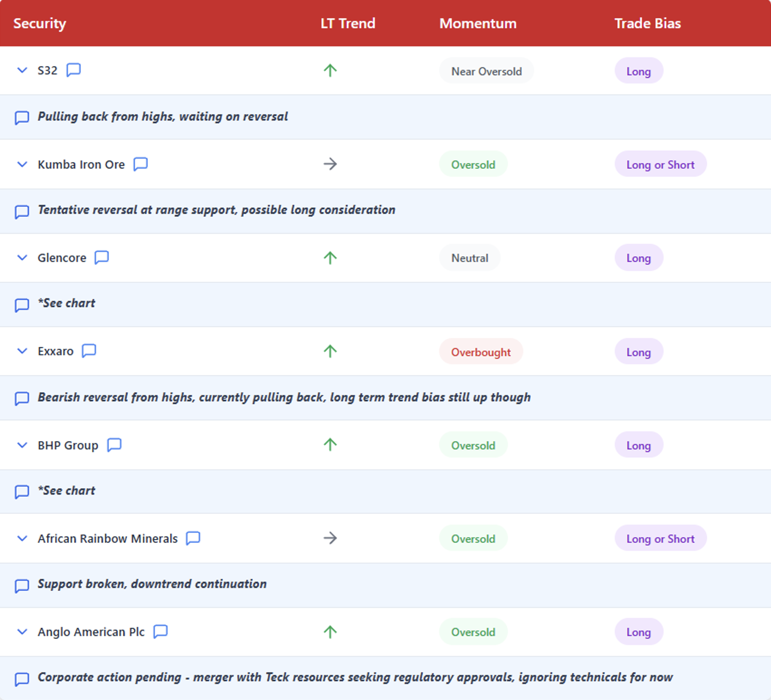Collapse the African Rainbow Minerals row chevron
Screen dimensions: 771x700
[22, 538]
